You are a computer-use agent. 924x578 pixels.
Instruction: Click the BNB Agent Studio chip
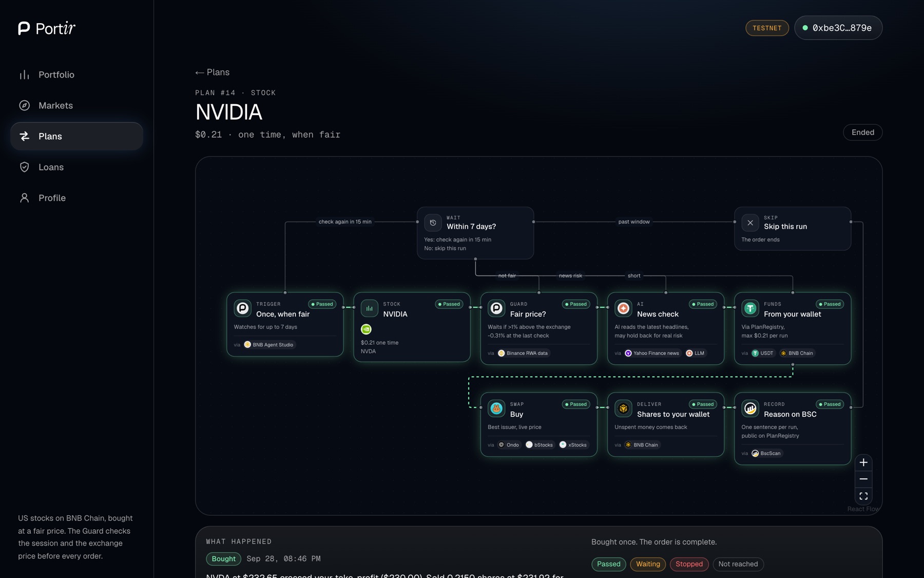269,345
